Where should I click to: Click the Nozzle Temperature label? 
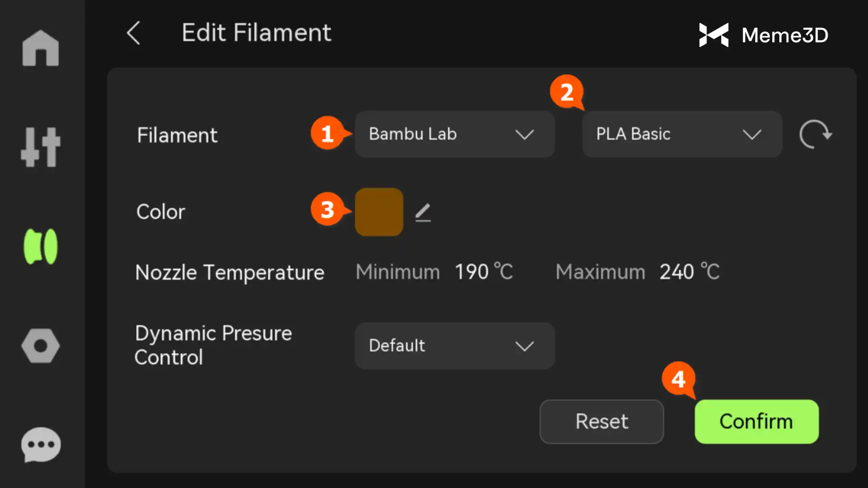(230, 272)
